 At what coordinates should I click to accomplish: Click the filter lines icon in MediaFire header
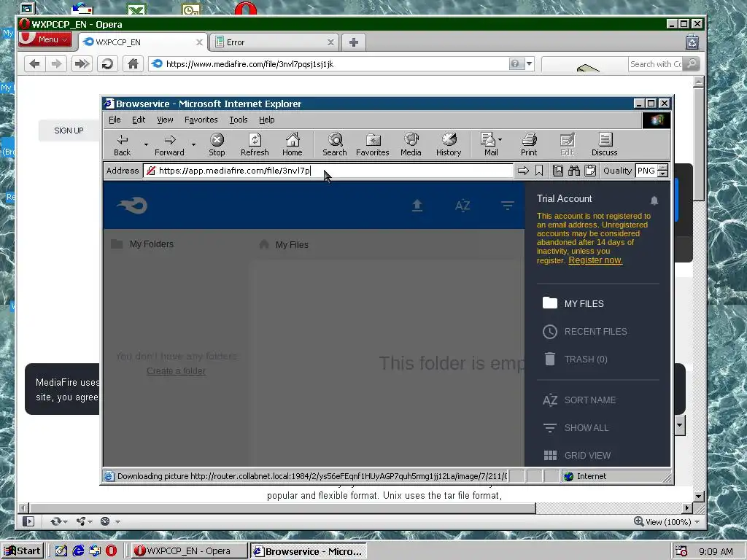(x=508, y=205)
